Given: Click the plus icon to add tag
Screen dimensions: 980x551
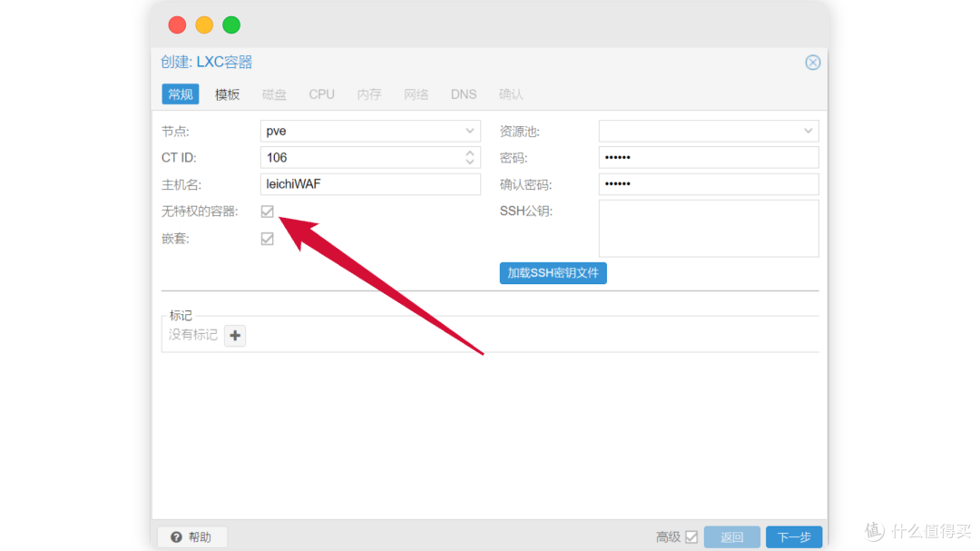Looking at the screenshot, I should (x=235, y=336).
